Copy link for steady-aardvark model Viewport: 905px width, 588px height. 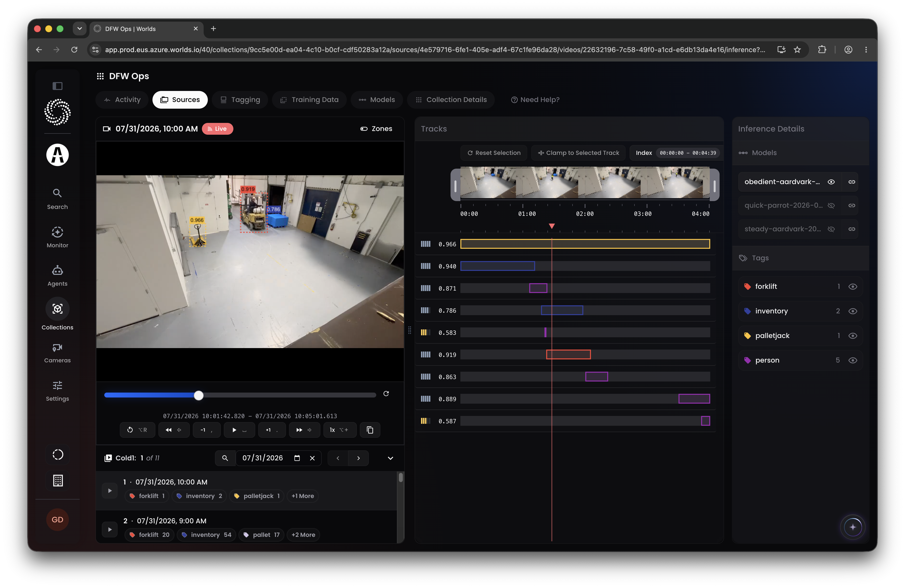click(x=852, y=229)
